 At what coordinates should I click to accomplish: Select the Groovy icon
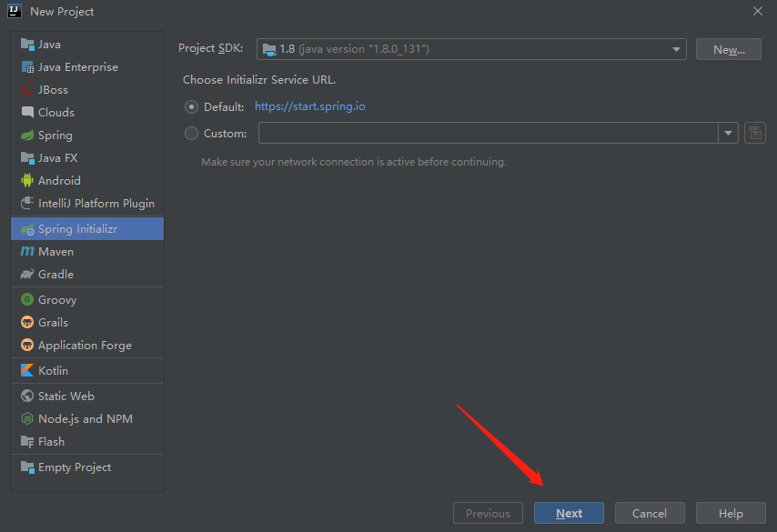[26, 299]
